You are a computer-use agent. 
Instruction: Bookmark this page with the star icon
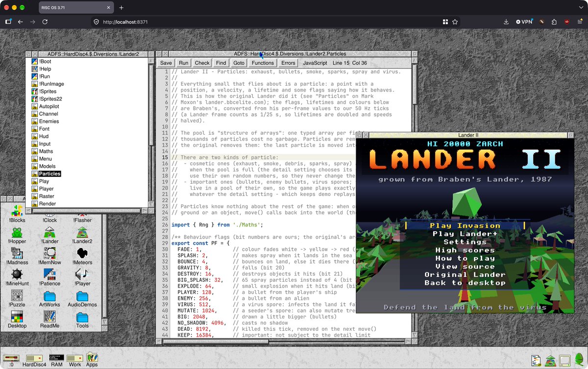click(x=455, y=22)
